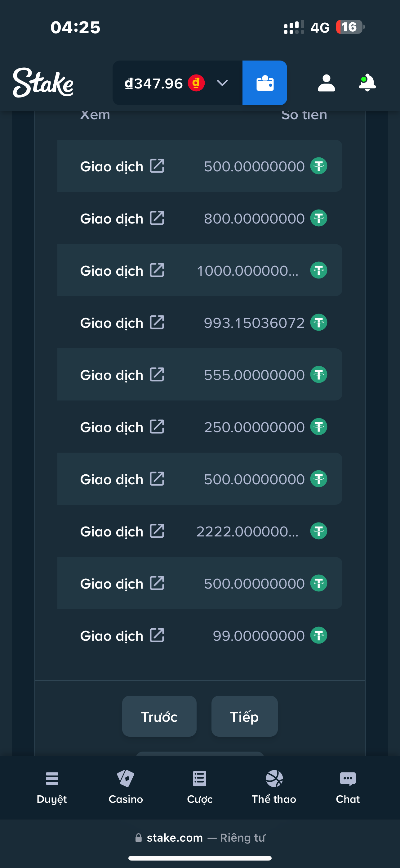Image resolution: width=400 pixels, height=868 pixels.
Task: Open the notifications bell
Action: point(367,83)
